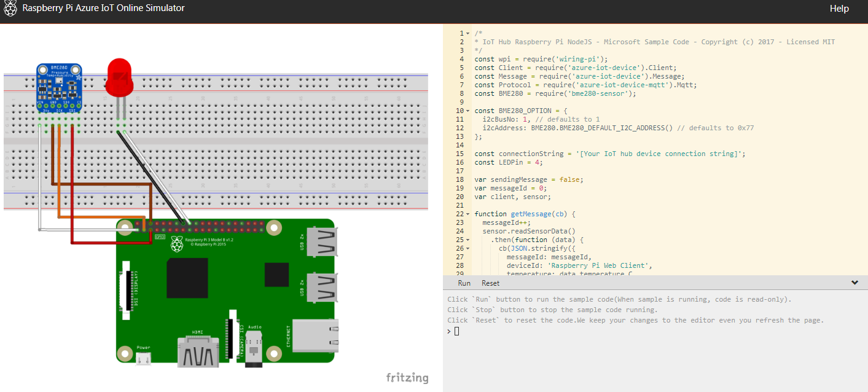
Task: Click the lower USB port on the board
Action: pos(321,288)
